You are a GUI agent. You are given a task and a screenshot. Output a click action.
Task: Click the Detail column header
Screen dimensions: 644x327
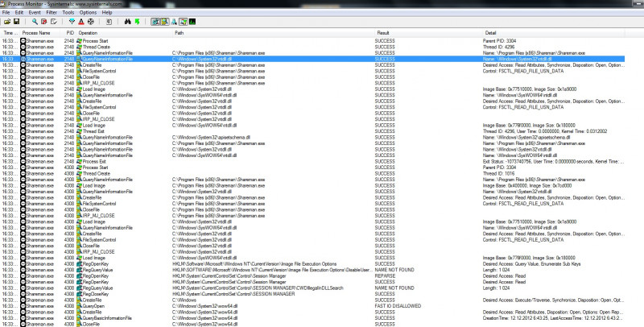[x=553, y=33]
